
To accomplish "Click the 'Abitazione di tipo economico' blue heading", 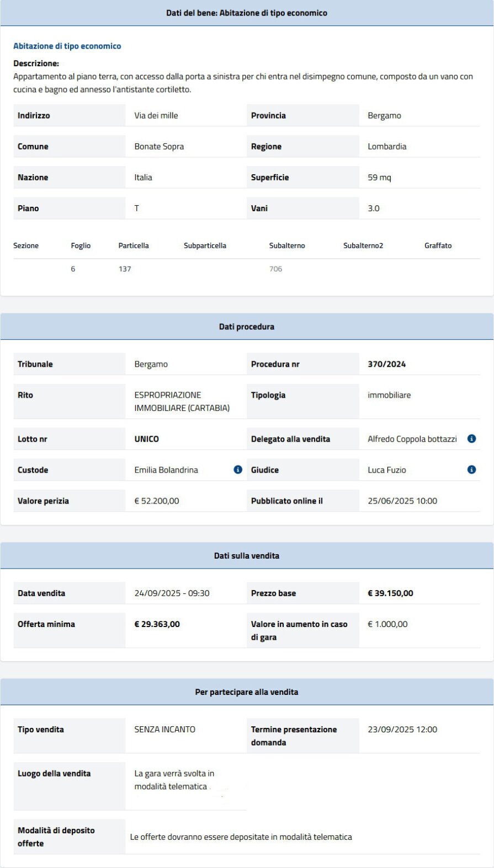I will pyautogui.click(x=67, y=46).
